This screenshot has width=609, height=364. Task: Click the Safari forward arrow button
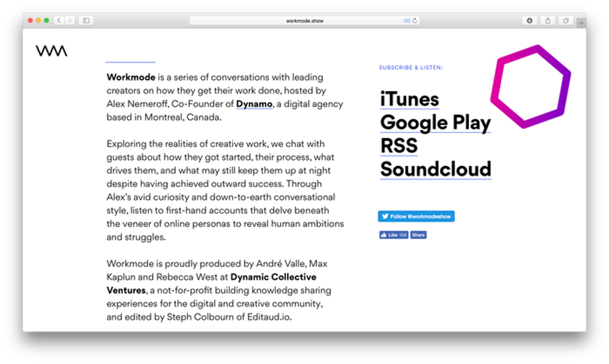click(x=70, y=21)
